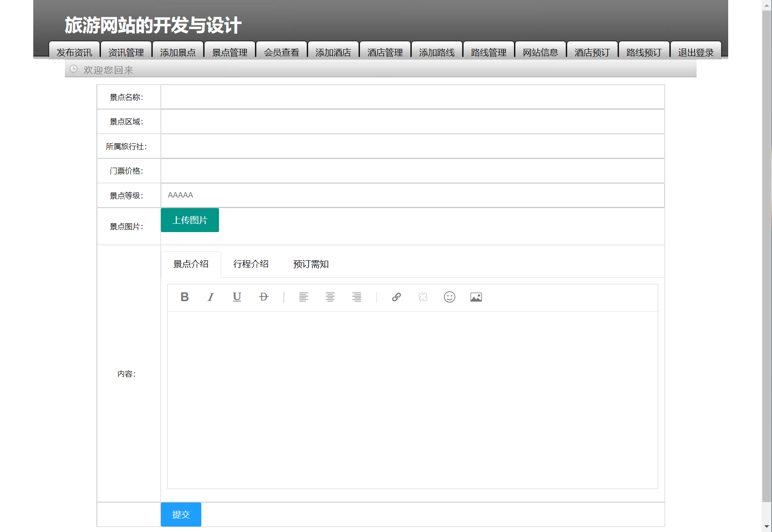This screenshot has height=532, width=772.
Task: Open the 景点管理 navigation menu
Action: 230,52
